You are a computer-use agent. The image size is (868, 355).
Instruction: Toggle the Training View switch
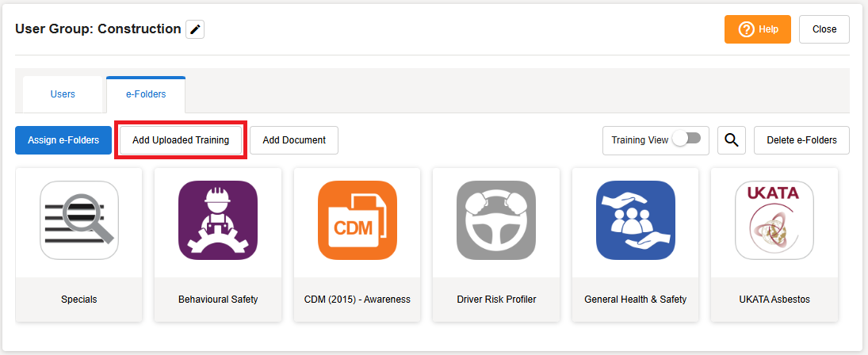pyautogui.click(x=686, y=139)
